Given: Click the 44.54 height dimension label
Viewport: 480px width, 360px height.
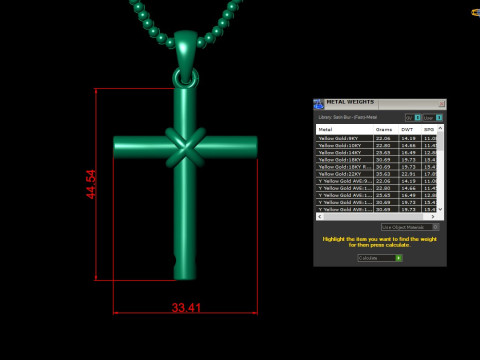Looking at the screenshot, I should pos(91,184).
